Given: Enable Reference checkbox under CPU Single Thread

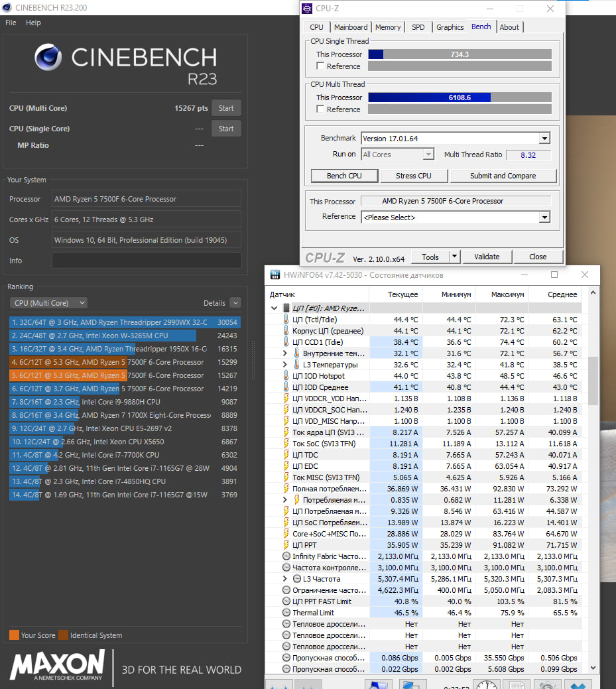Looking at the screenshot, I should pos(320,66).
